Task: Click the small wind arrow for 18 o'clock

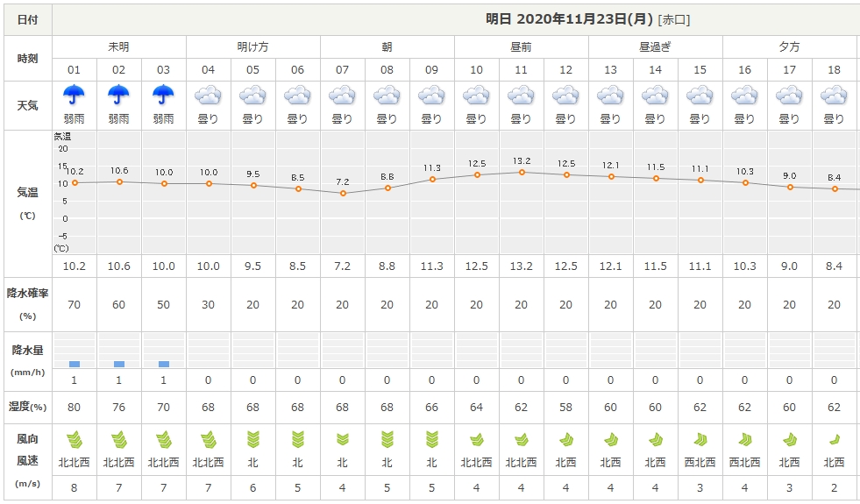Action: (x=835, y=439)
